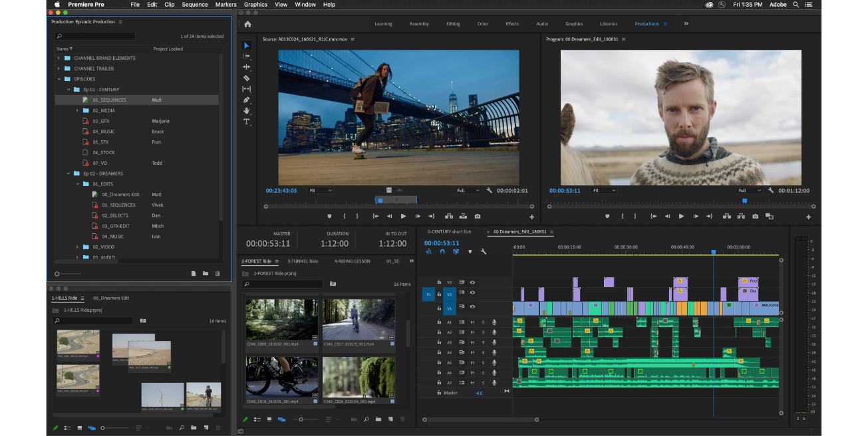This screenshot has width=868, height=436.
Task: Open Timeline display settings wrench
Action: [x=484, y=251]
